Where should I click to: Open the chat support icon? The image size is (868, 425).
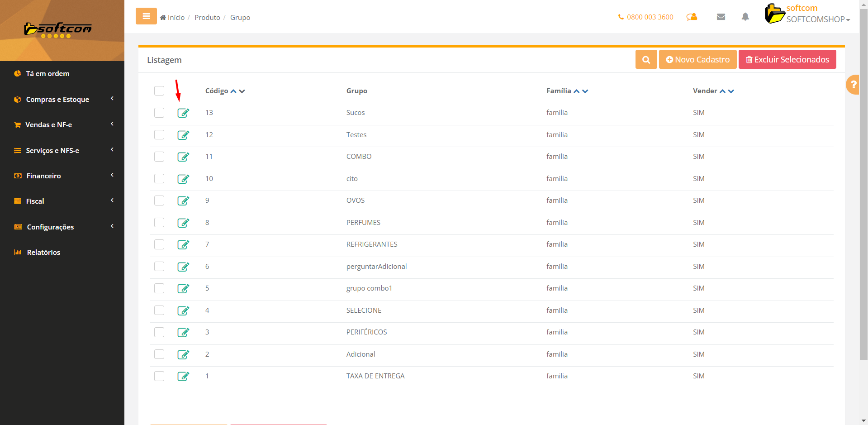[692, 17]
